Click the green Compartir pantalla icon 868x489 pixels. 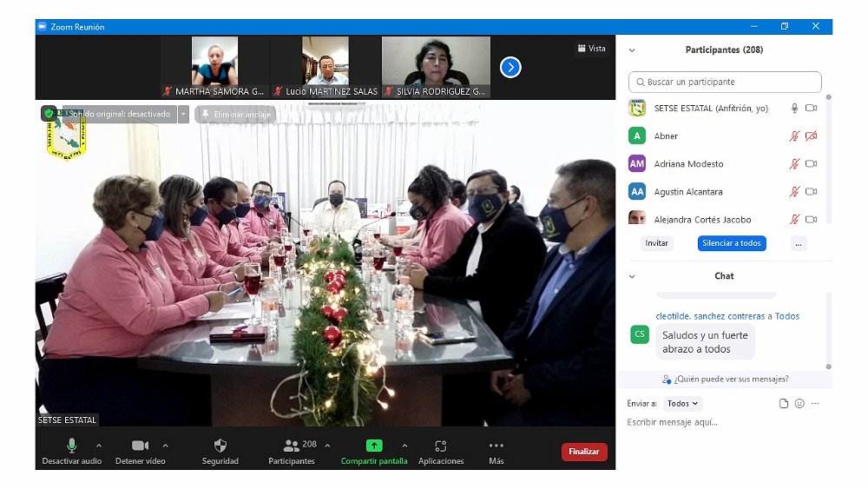coord(374,446)
